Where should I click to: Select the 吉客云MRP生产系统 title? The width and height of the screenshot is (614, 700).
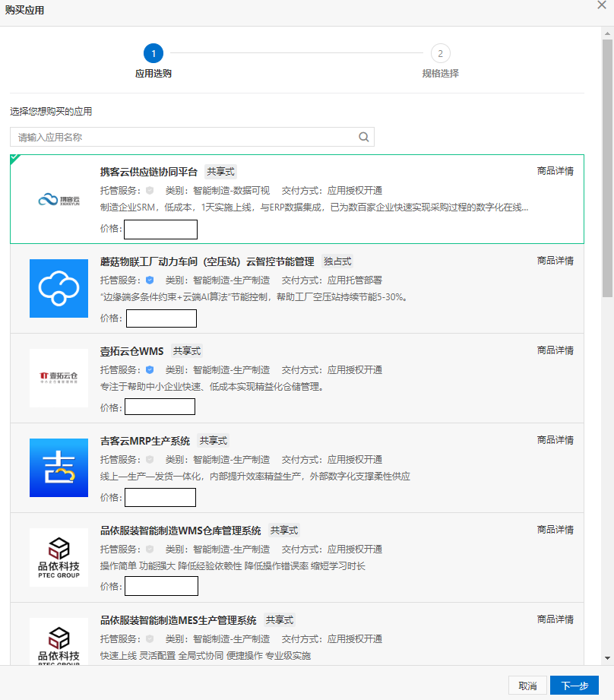[145, 441]
